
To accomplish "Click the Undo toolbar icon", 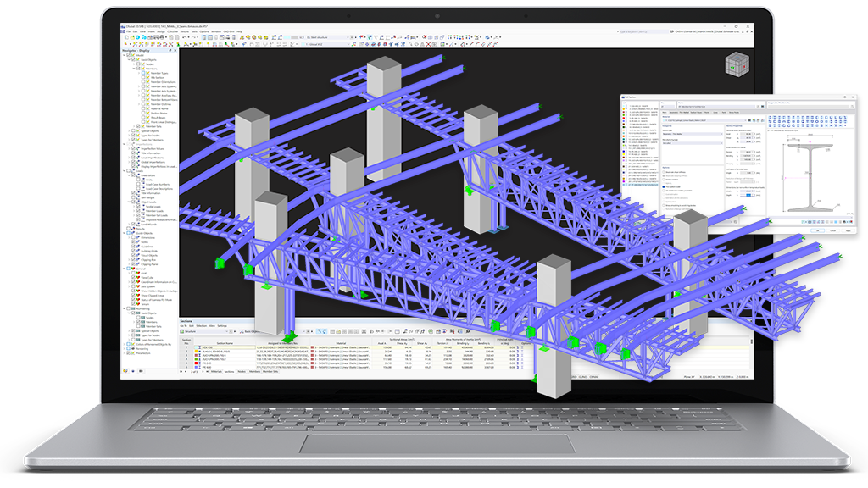I will coord(184,37).
